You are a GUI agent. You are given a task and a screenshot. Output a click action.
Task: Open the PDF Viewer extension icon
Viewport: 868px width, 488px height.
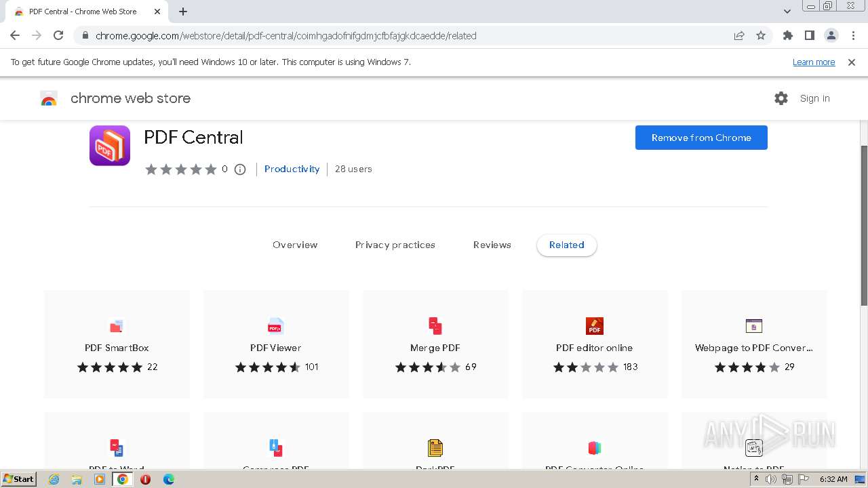pos(275,326)
